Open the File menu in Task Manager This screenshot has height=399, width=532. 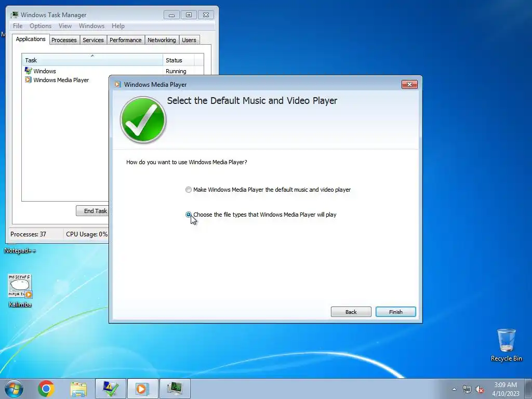tap(18, 26)
